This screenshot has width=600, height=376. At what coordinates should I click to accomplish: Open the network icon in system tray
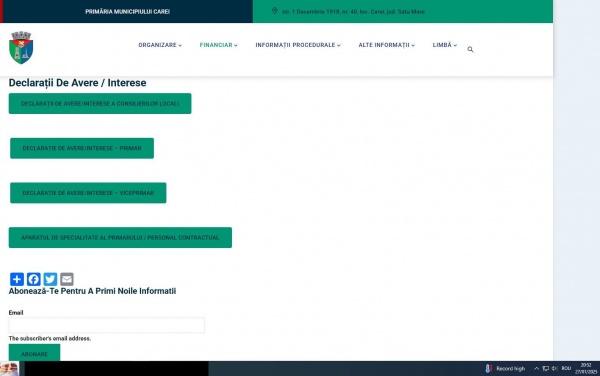click(x=546, y=368)
